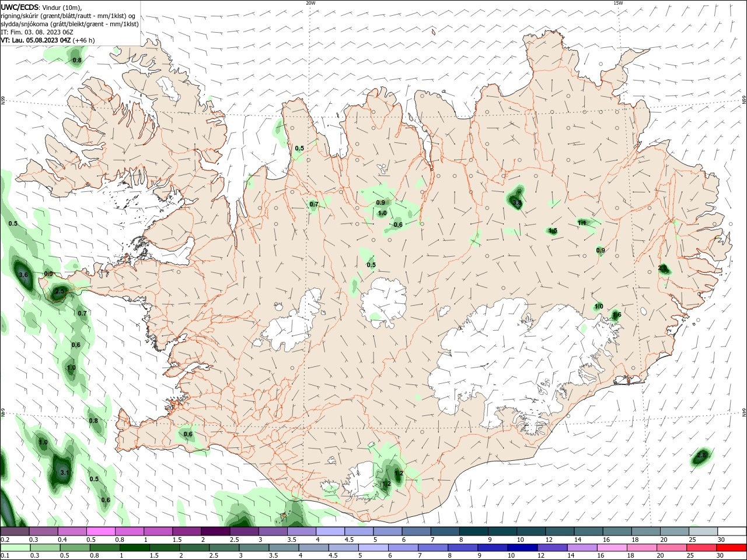Click the 'VT: Lau. 05.08.2023 04Z' valid time
This screenshot has height=560, width=747.
pos(36,40)
